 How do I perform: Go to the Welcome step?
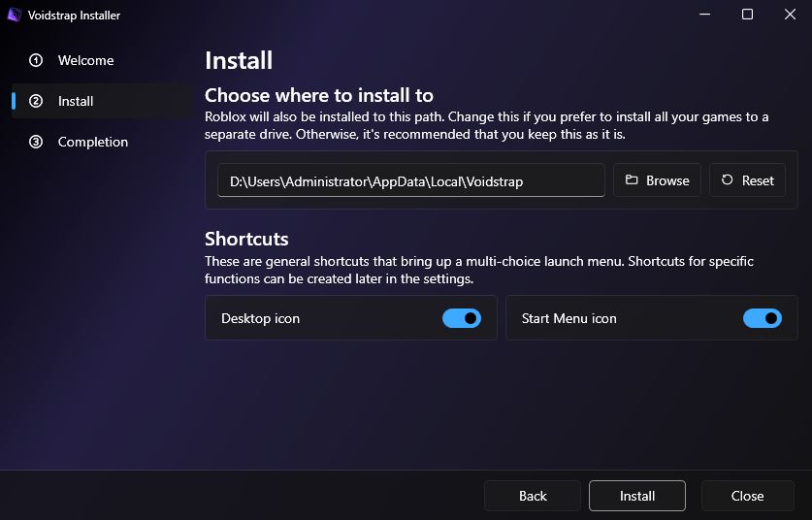(x=102, y=60)
